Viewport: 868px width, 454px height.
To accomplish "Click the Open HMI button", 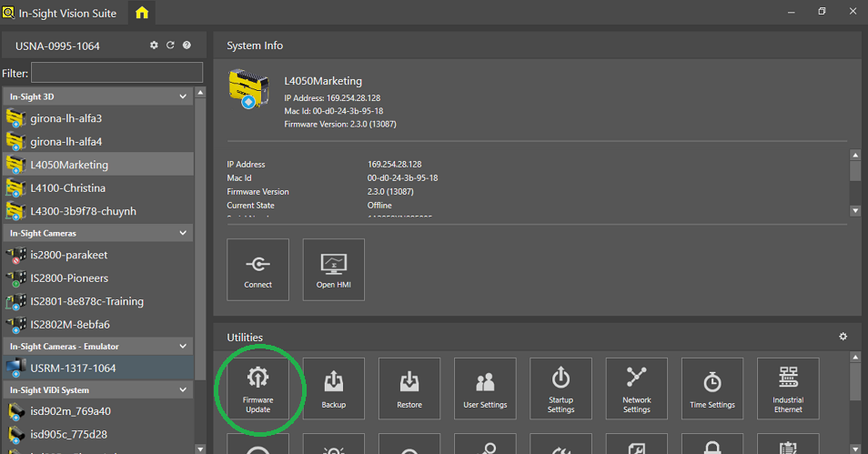I will (x=334, y=269).
